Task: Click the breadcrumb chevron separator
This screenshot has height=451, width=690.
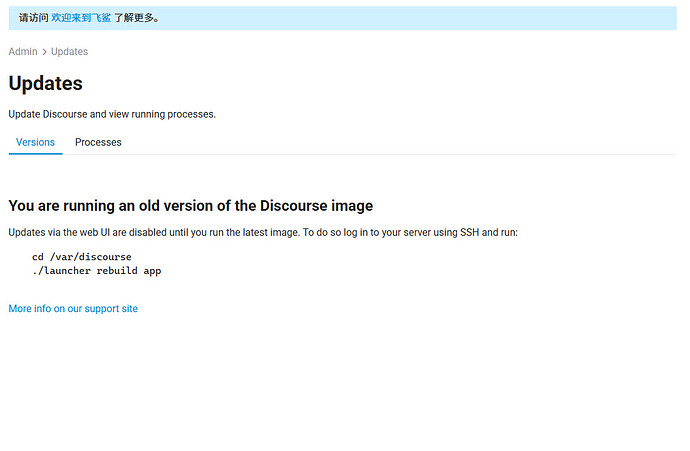Action: click(x=44, y=52)
